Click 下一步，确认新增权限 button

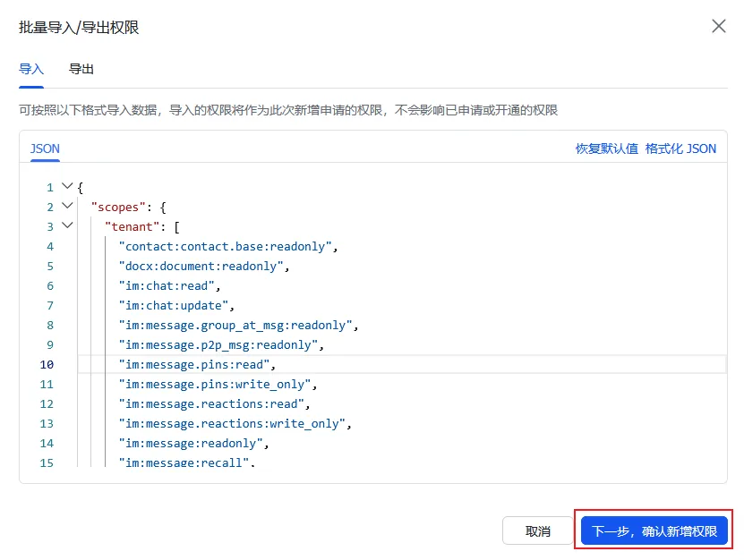click(x=654, y=530)
